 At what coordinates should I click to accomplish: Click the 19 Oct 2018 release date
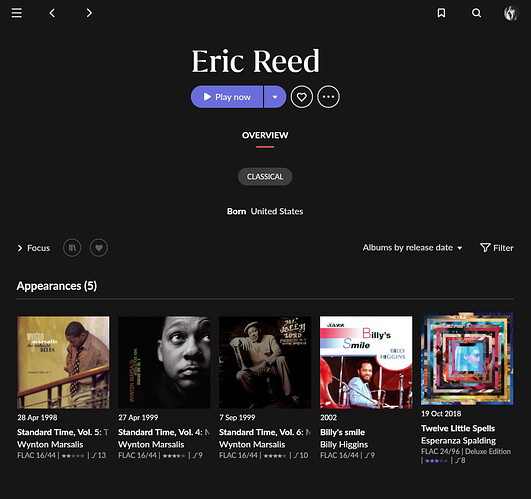tap(441, 414)
